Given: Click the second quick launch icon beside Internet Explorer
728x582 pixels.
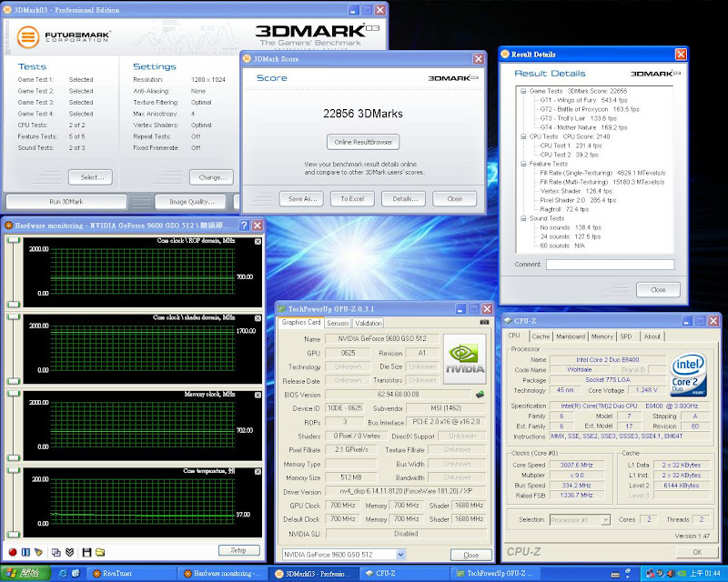Looking at the screenshot, I should [76, 573].
